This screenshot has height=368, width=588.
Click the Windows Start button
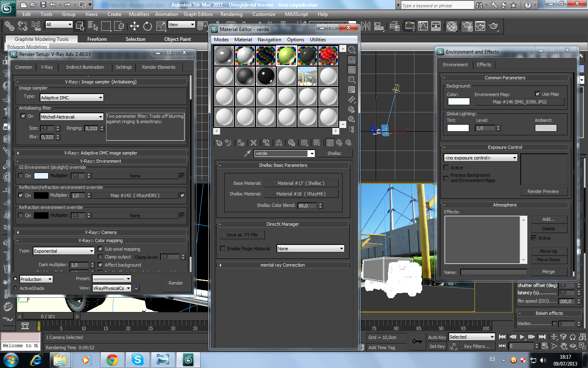coord(11,360)
